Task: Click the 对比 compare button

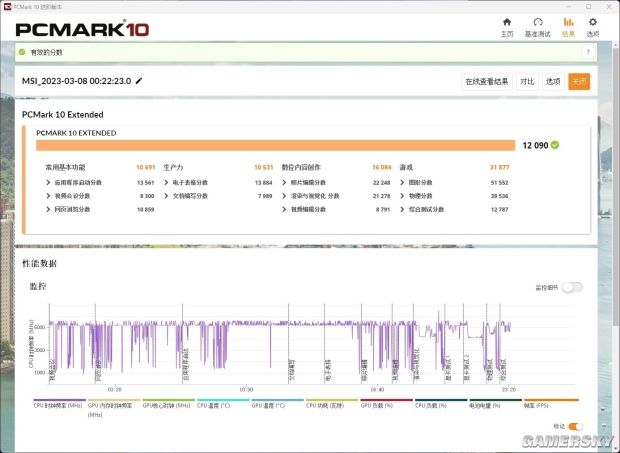Action: (527, 81)
